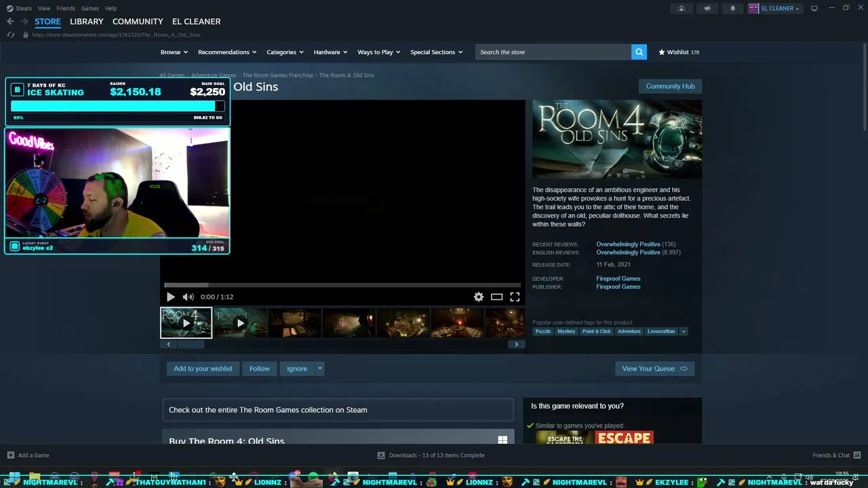Click the Lovecraftian tag
The height and width of the screenshot is (488, 868).
pos(661,331)
